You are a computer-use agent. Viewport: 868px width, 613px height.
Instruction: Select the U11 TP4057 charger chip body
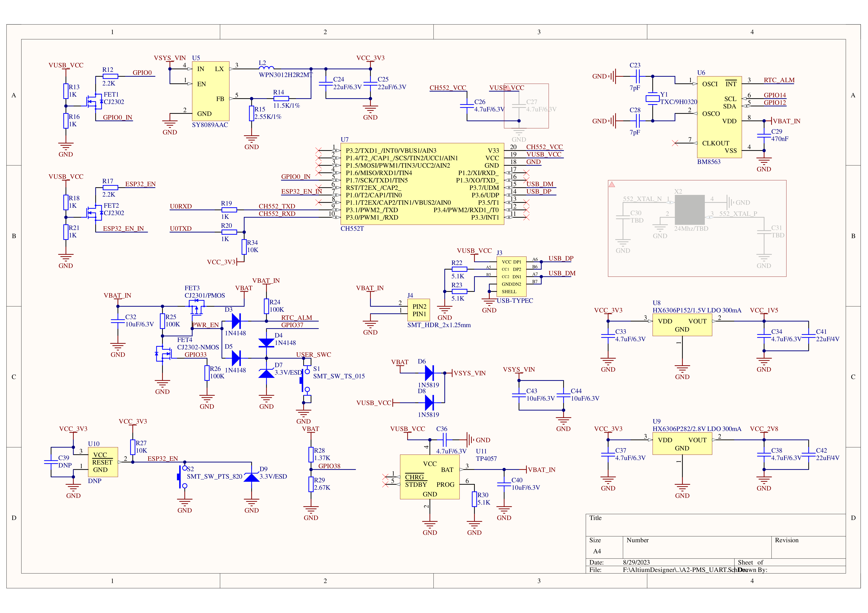point(430,477)
